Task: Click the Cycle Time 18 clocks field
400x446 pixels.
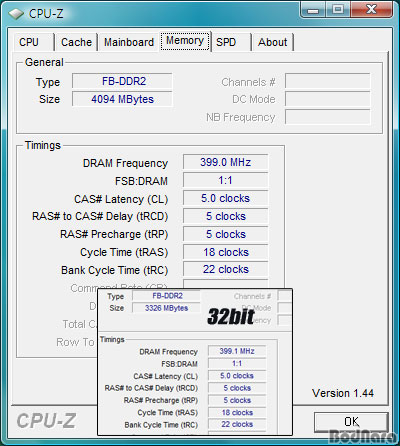Action: (225, 252)
